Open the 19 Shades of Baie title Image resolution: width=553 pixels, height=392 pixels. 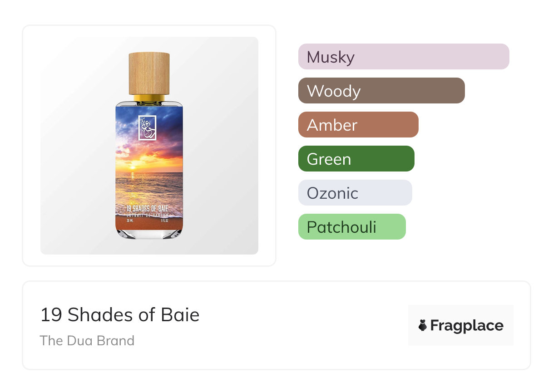pos(120,315)
